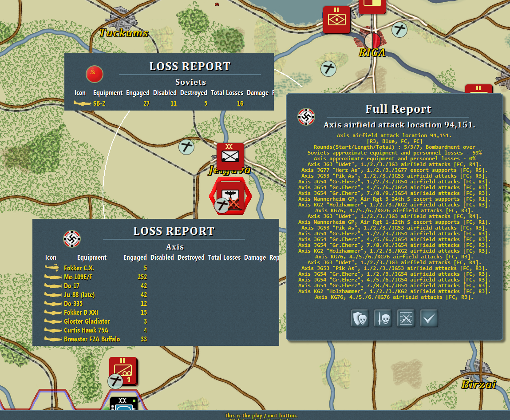Select the airfield marker northwest of Jelgava

pos(186,147)
